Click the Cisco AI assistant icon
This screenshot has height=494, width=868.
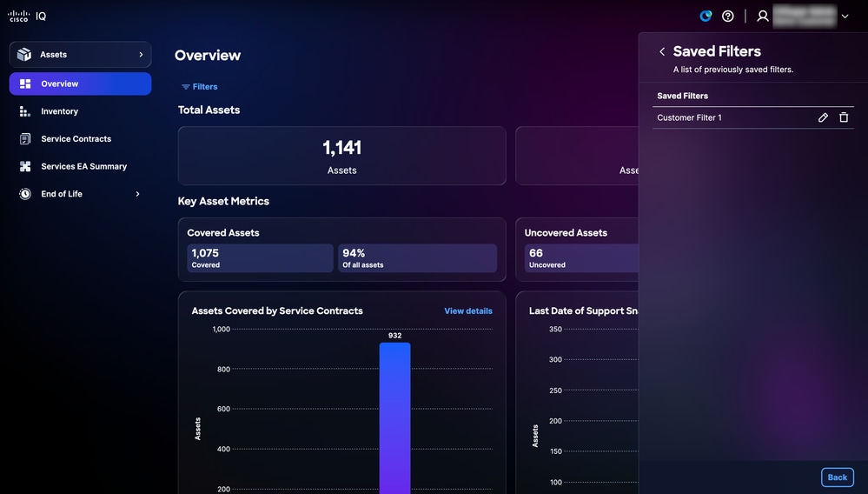[706, 16]
